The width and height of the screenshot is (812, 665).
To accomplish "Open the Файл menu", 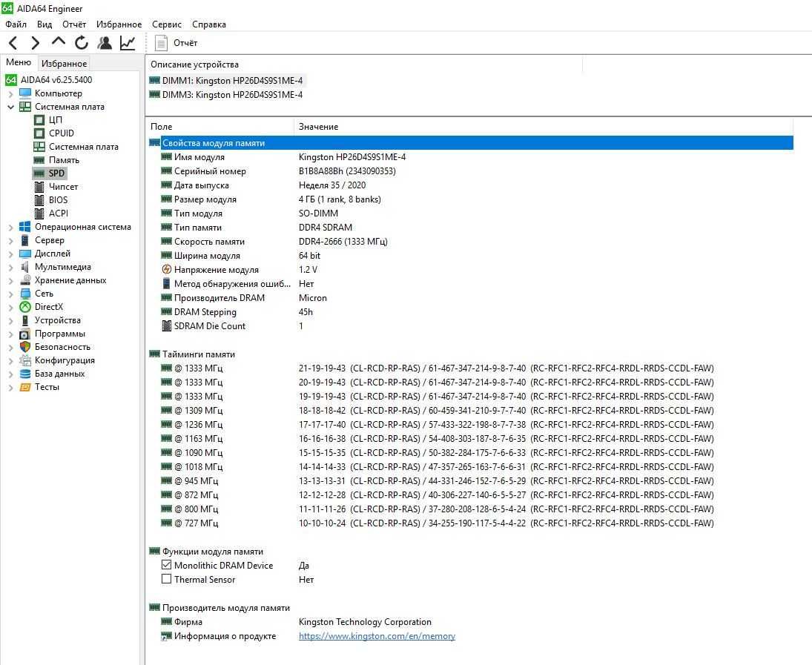I will point(16,24).
